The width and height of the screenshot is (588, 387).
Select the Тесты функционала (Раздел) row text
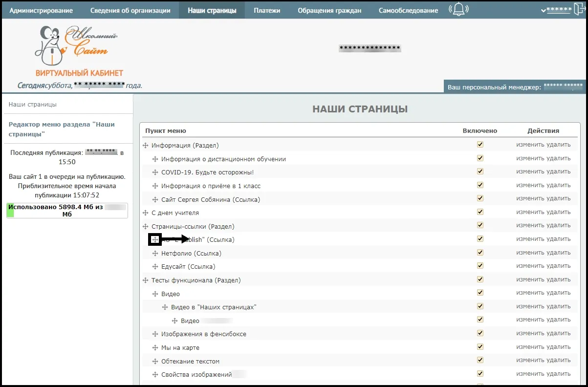tap(196, 280)
